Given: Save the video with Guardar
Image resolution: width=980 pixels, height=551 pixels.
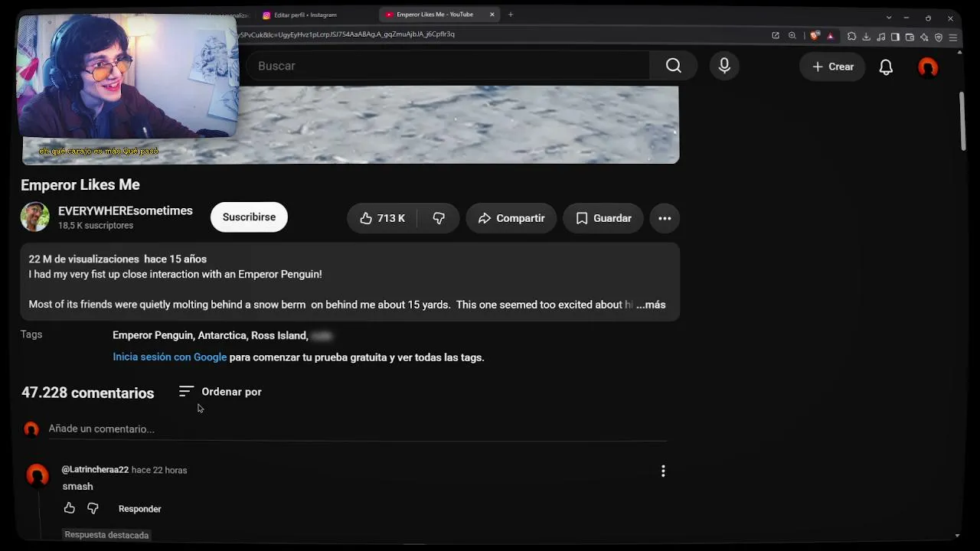Looking at the screenshot, I should (x=603, y=218).
